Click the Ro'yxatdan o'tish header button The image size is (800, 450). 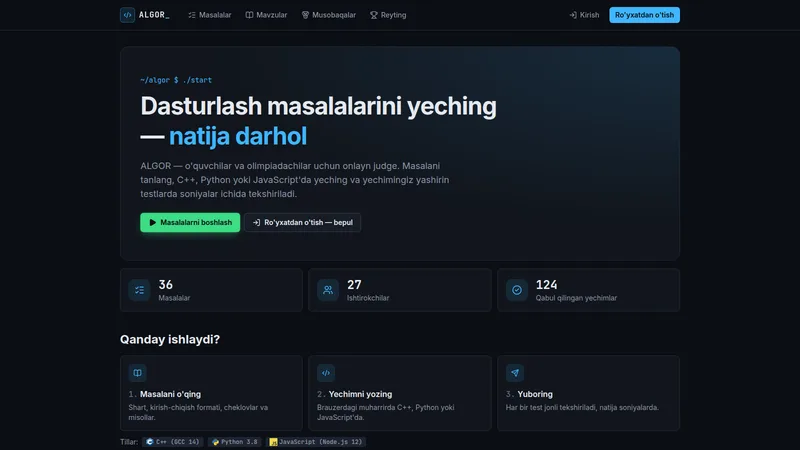click(x=644, y=15)
